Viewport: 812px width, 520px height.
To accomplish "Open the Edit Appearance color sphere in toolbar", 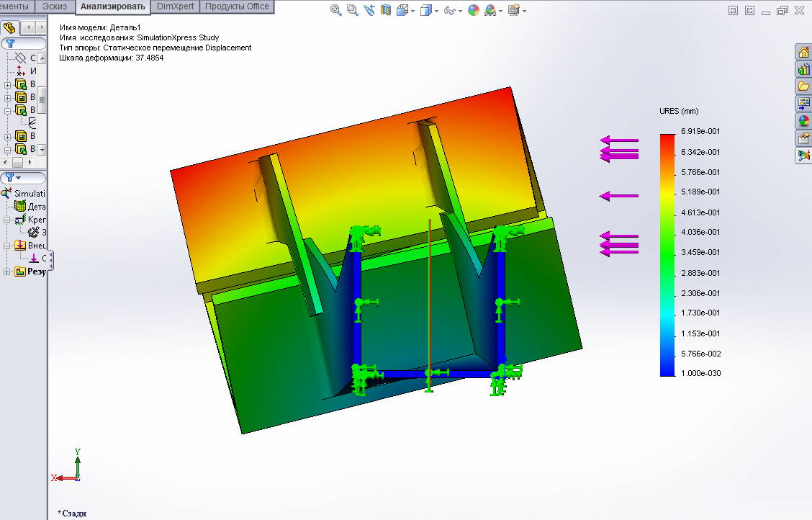I will click(x=473, y=10).
